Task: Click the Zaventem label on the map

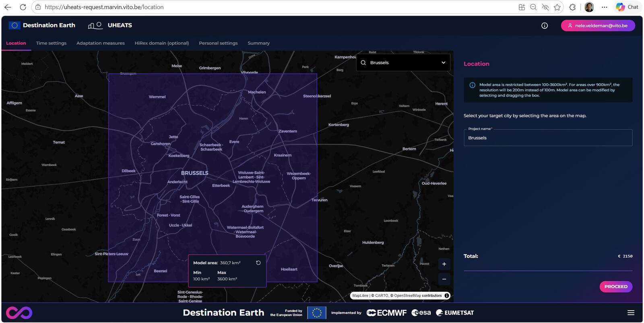Action: click(288, 131)
